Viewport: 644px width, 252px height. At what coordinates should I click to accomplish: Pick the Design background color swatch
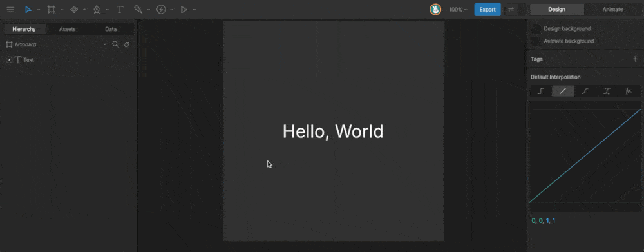536,29
